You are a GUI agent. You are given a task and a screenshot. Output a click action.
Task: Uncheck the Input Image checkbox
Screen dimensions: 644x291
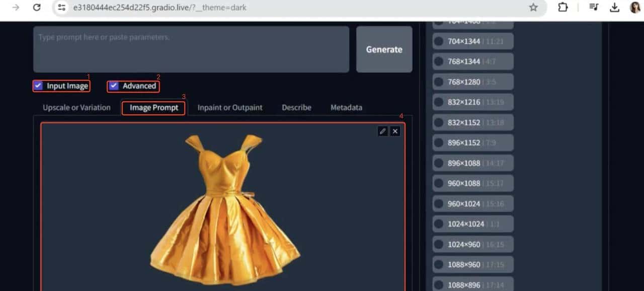pos(38,86)
